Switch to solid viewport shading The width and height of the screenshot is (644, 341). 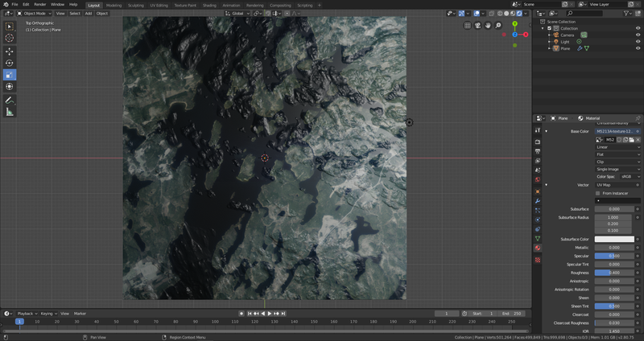pyautogui.click(x=506, y=14)
